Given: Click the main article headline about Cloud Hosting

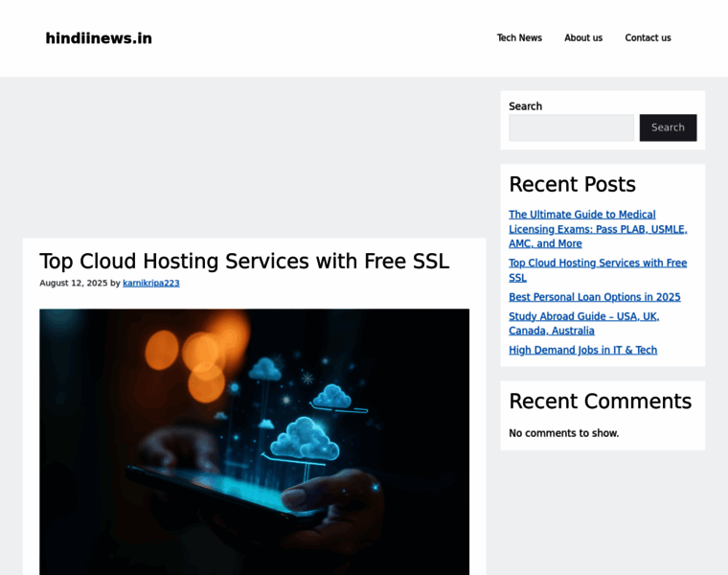Looking at the screenshot, I should [x=244, y=261].
